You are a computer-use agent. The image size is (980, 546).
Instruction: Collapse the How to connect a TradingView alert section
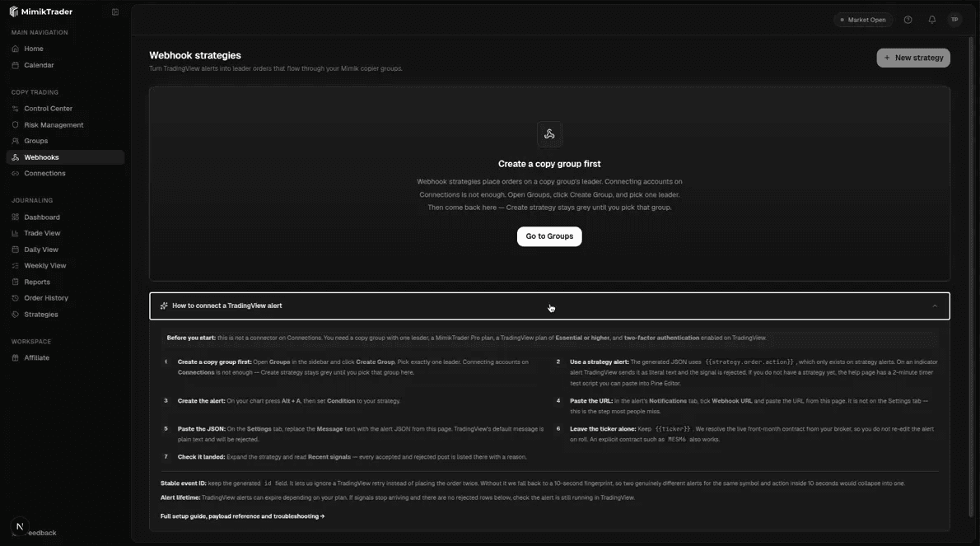[x=549, y=306]
